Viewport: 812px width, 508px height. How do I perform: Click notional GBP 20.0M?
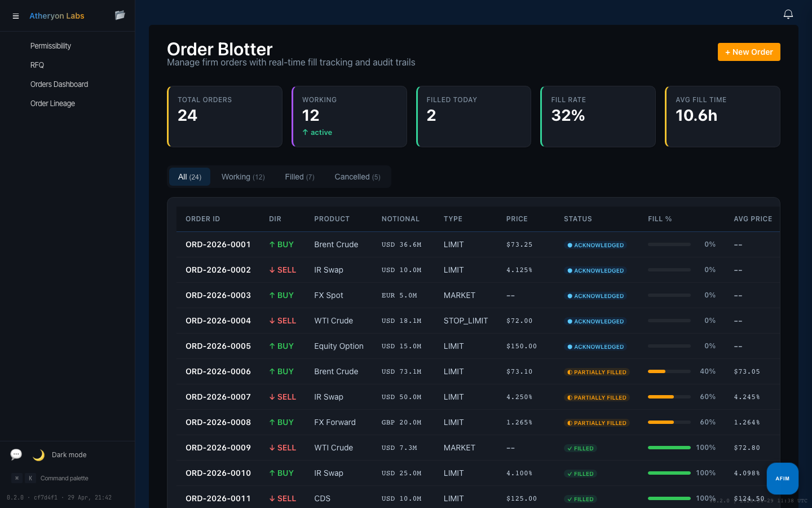(401, 422)
